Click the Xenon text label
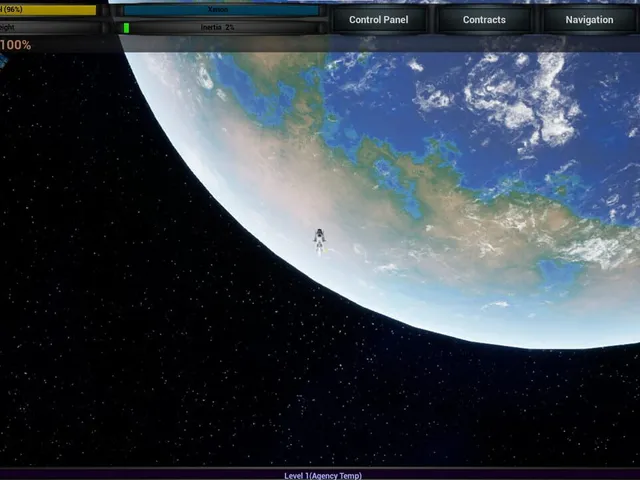The width and height of the screenshot is (640, 480). click(x=218, y=9)
